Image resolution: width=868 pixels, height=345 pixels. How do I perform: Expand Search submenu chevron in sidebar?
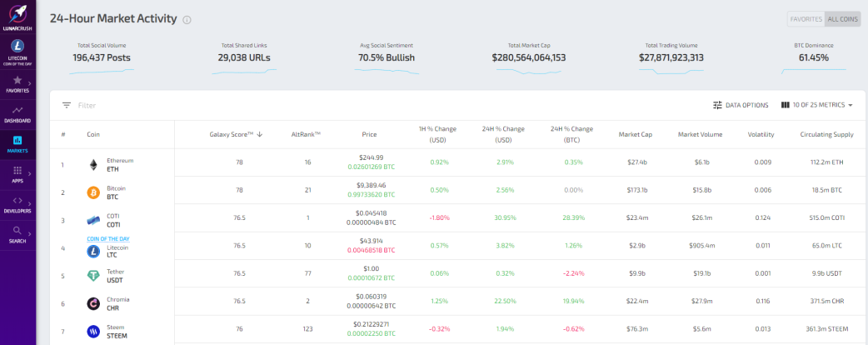click(x=29, y=233)
